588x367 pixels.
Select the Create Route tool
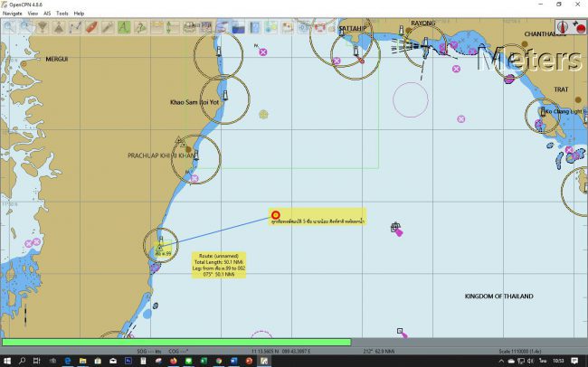pos(74,27)
